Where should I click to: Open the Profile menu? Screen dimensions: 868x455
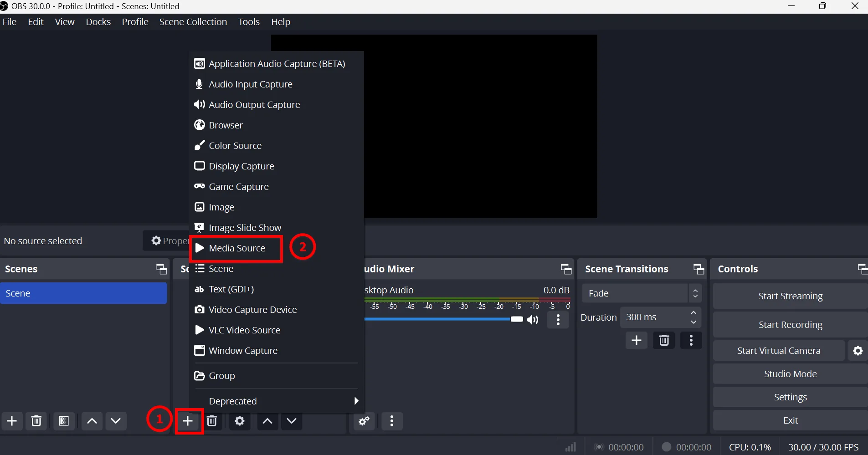tap(135, 22)
